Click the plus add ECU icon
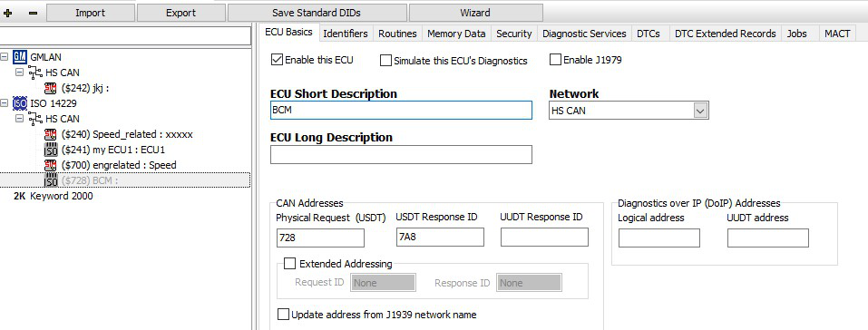Viewport: 868px width, 330px height. (8, 13)
